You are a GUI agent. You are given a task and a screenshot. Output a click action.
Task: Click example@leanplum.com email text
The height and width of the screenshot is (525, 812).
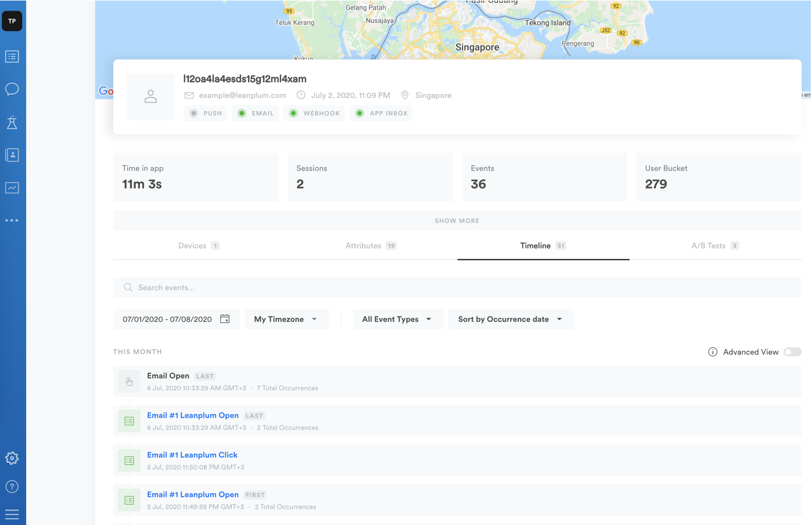click(x=242, y=95)
